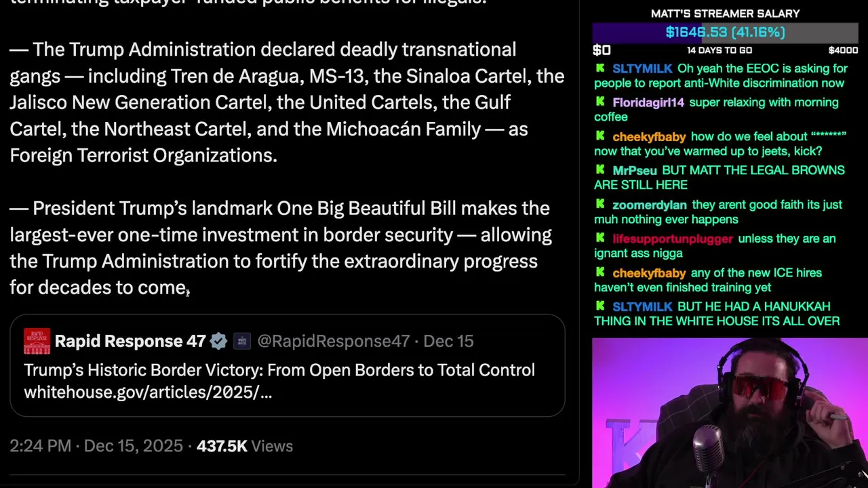Click the streamer webcam video feed
Image resolution: width=868 pixels, height=488 pixels.
[730, 413]
